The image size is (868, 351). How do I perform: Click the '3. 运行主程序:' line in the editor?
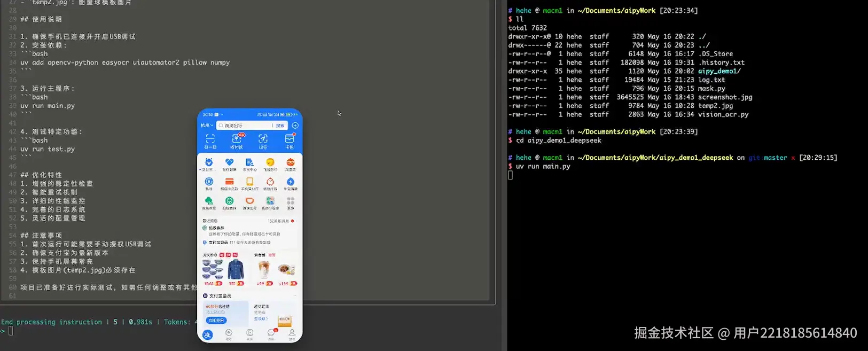[48, 88]
